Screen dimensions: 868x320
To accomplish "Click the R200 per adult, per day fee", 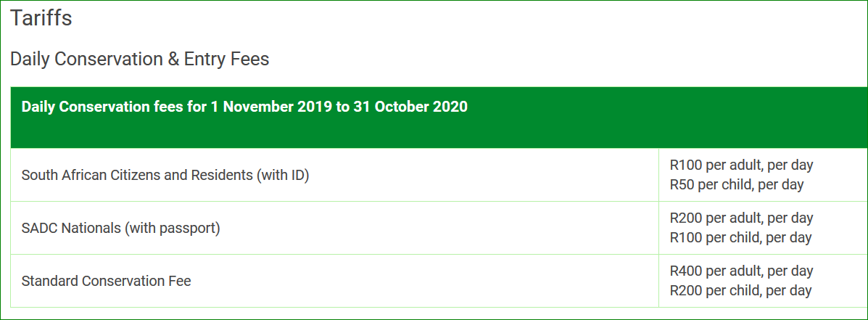I will tap(741, 218).
